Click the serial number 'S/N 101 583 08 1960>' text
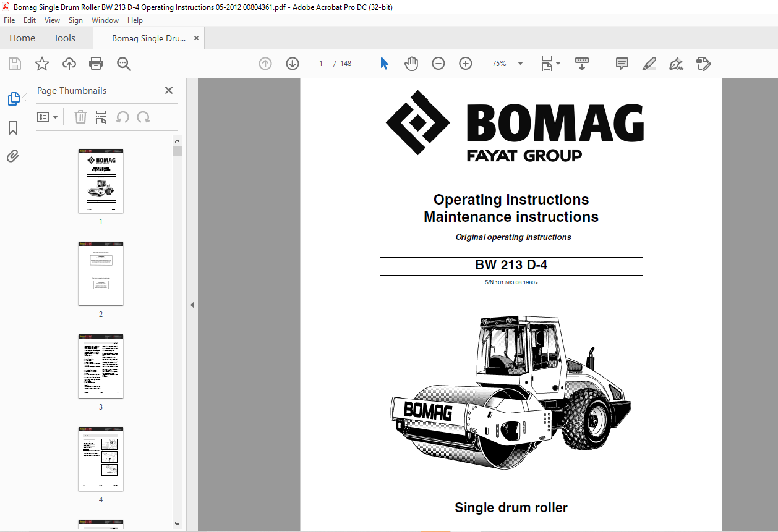The width and height of the screenshot is (778, 532). 511,282
